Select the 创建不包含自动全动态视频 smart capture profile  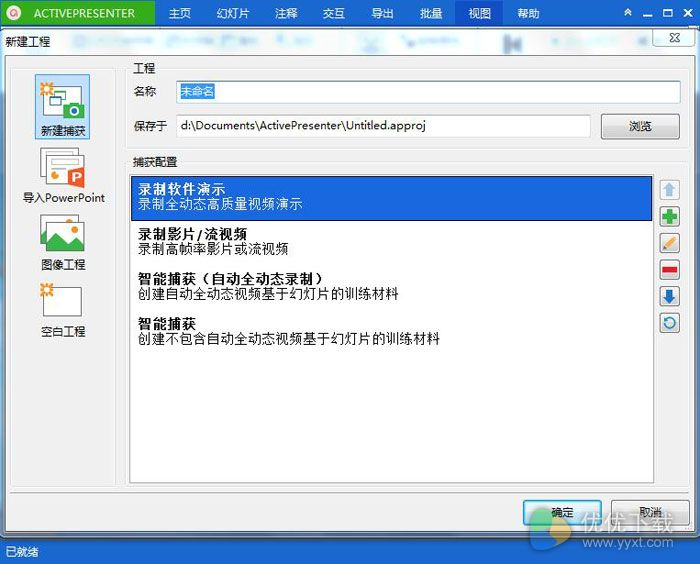(392, 331)
